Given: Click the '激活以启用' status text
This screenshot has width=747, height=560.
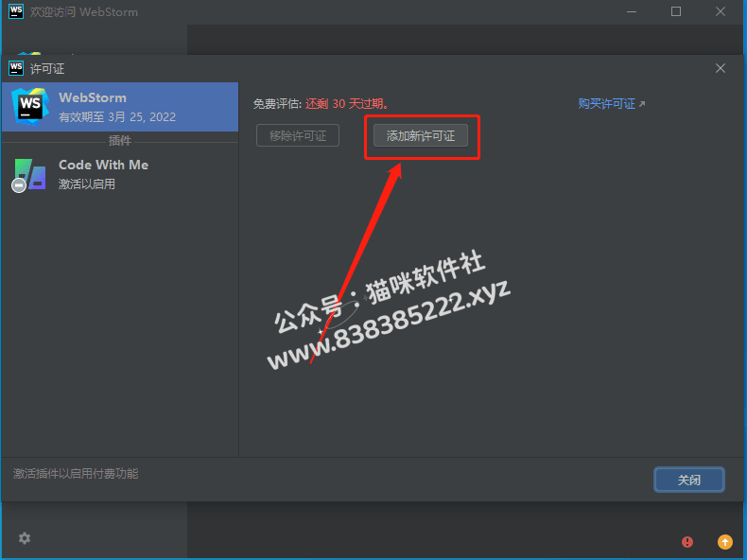Looking at the screenshot, I should point(87,184).
